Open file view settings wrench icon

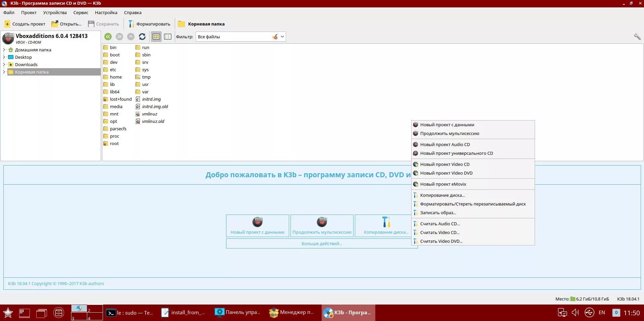click(637, 37)
